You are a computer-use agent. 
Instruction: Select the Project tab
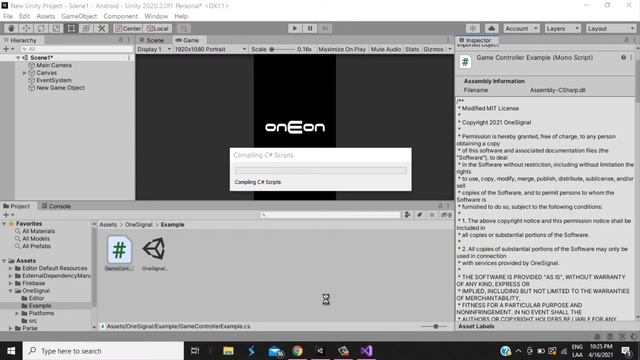tap(17, 206)
